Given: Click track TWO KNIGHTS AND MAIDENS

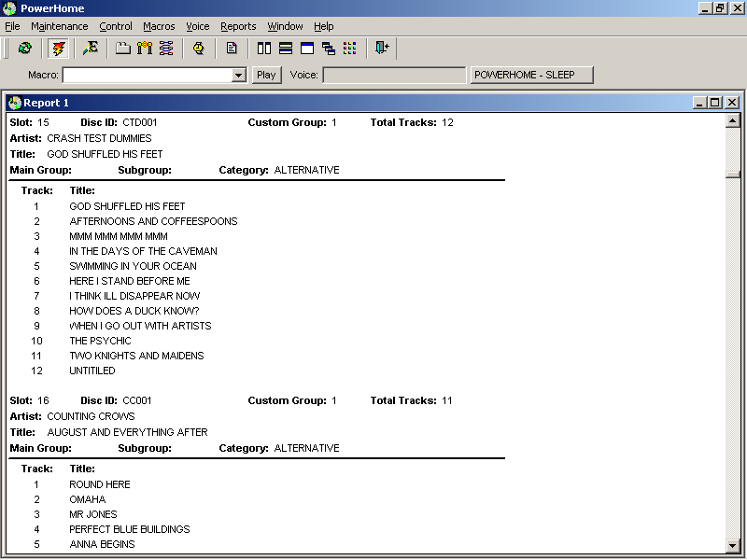Looking at the screenshot, I should point(136,356).
